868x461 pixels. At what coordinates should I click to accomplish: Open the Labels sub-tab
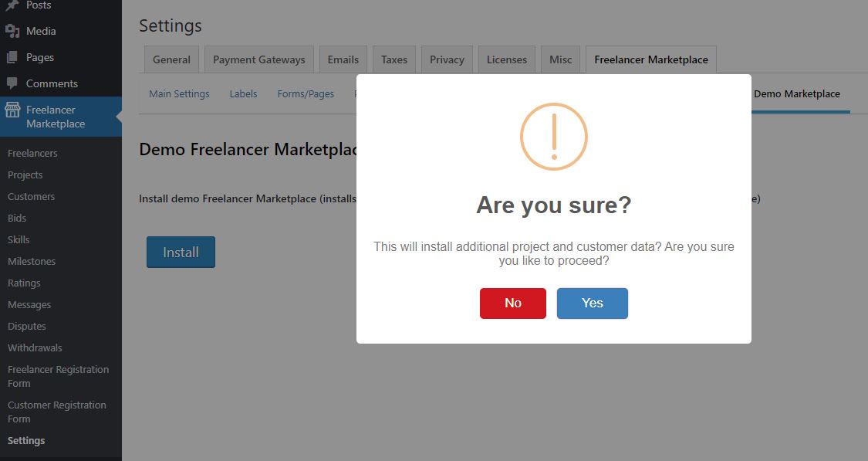(x=243, y=93)
